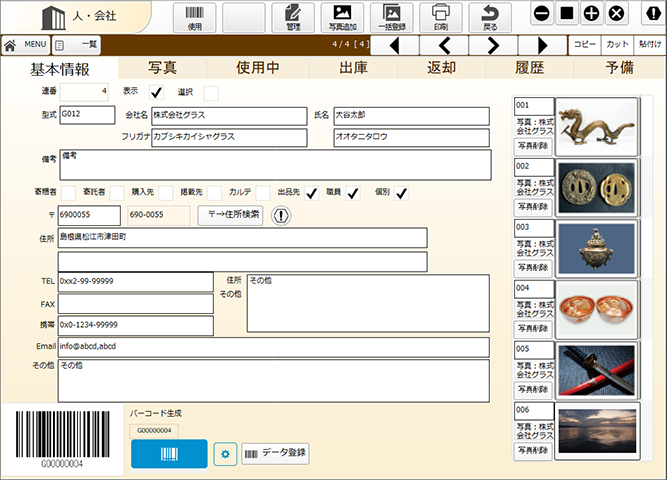Enable the 選択 checkbox
Viewport: 667px width, 480px height.
point(211,93)
